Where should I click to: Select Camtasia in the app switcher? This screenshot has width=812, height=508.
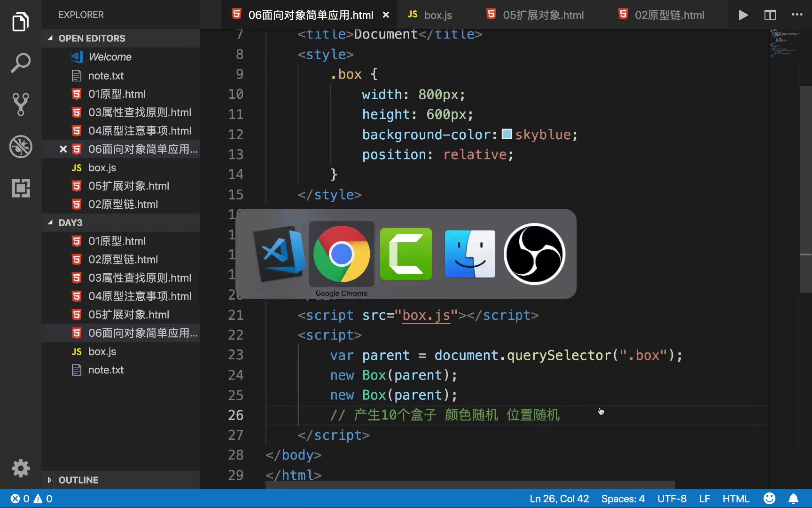406,254
